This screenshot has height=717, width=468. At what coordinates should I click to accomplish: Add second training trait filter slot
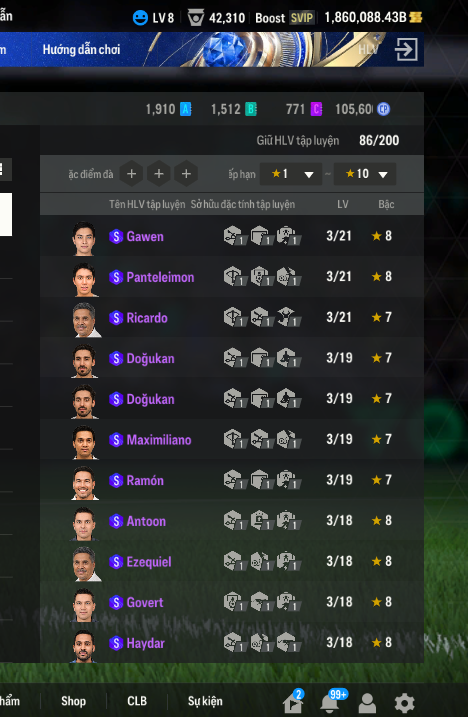pos(159,174)
